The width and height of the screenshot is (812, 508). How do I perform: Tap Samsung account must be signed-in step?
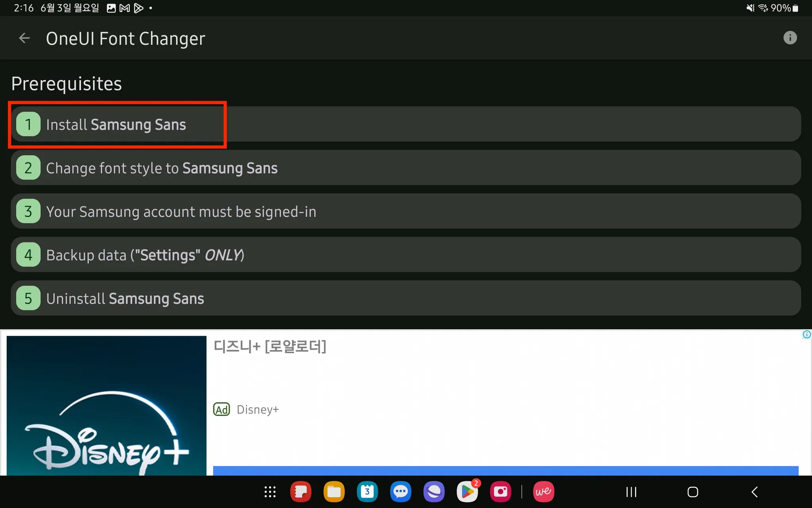[181, 212]
